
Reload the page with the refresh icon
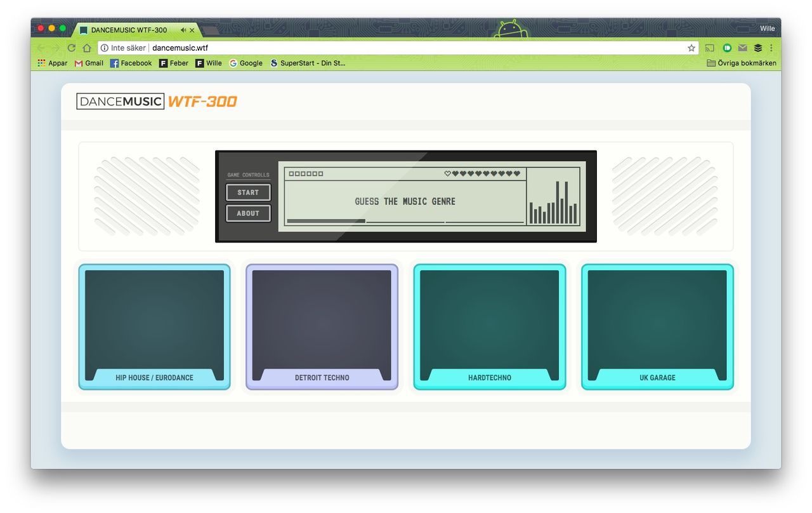[x=71, y=48]
